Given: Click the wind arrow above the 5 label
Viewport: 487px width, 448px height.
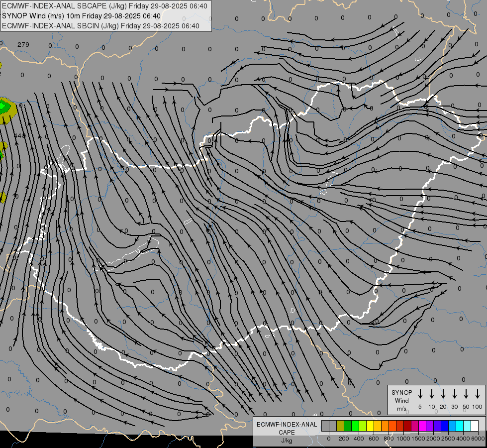Looking at the screenshot, I should (420, 394).
